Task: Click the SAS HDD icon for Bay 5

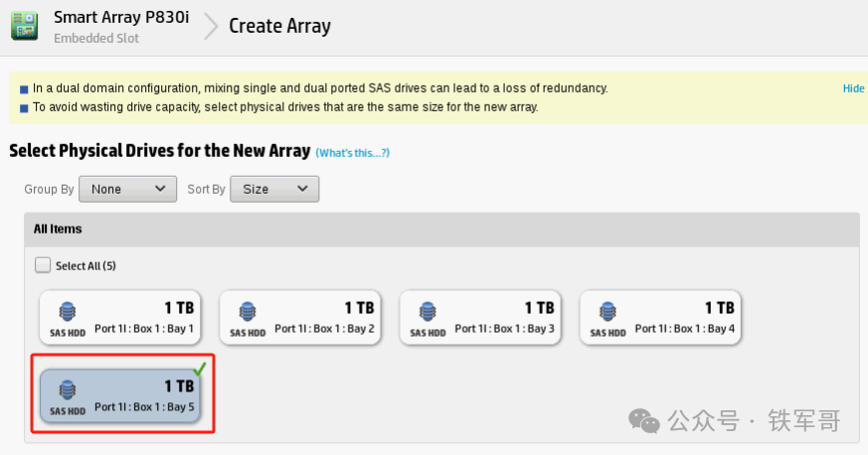Action: 68,390
